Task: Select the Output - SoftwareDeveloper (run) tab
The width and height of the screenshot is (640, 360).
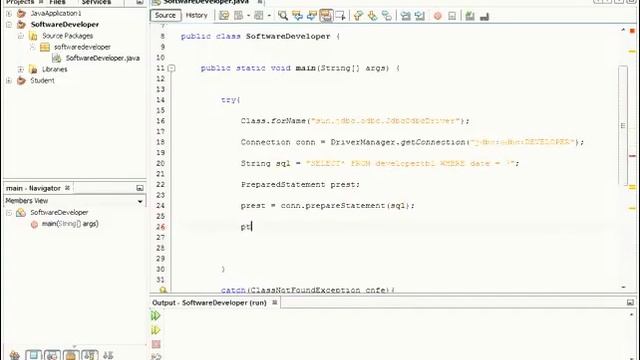Action: point(209,302)
